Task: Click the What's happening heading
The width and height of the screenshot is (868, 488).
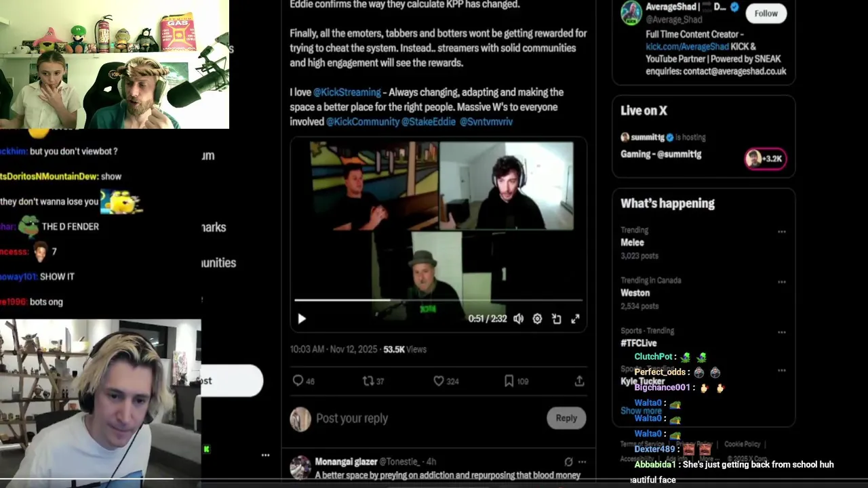Action: [667, 203]
